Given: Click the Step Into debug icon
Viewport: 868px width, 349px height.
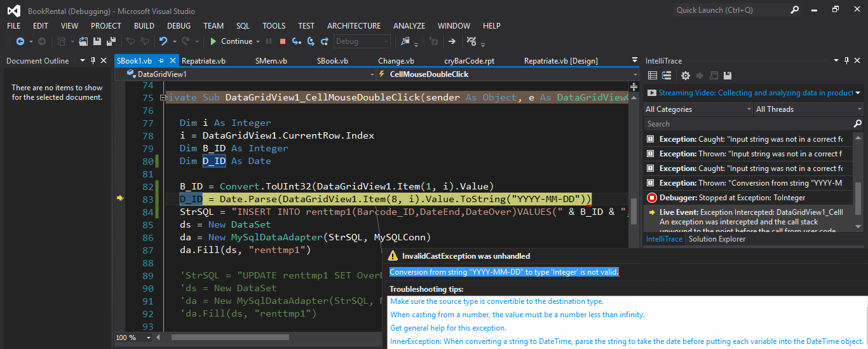Looking at the screenshot, I should click(297, 41).
